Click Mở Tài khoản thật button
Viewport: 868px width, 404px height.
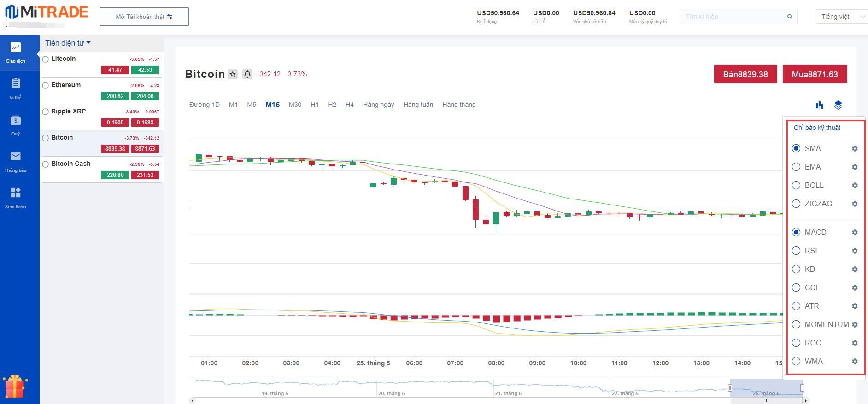tap(144, 17)
